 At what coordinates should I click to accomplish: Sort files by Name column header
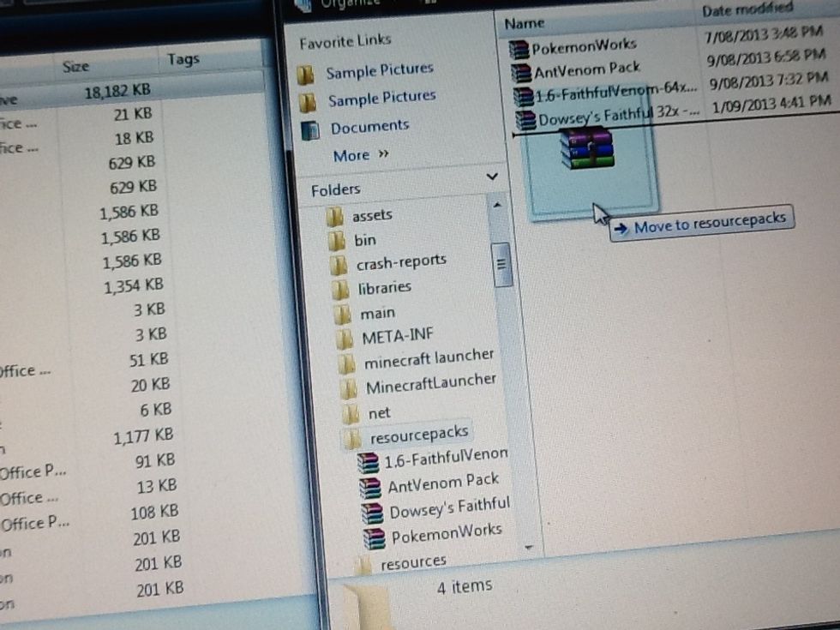pyautogui.click(x=524, y=24)
